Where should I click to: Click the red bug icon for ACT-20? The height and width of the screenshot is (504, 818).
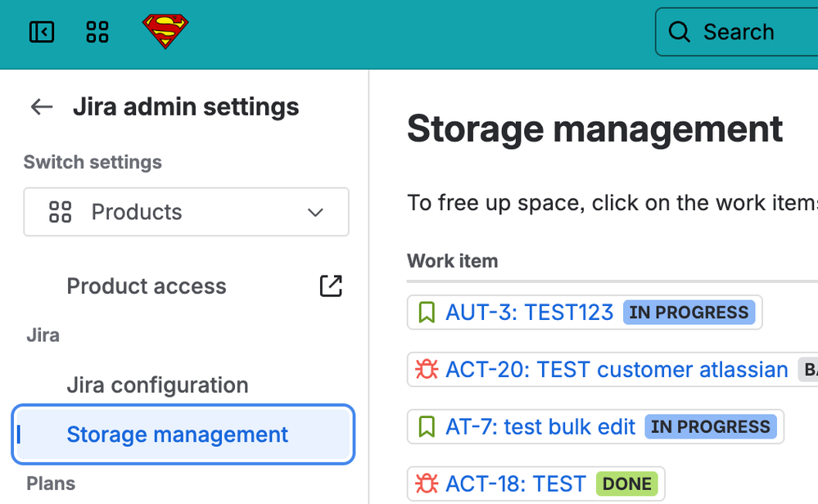pyautogui.click(x=427, y=370)
